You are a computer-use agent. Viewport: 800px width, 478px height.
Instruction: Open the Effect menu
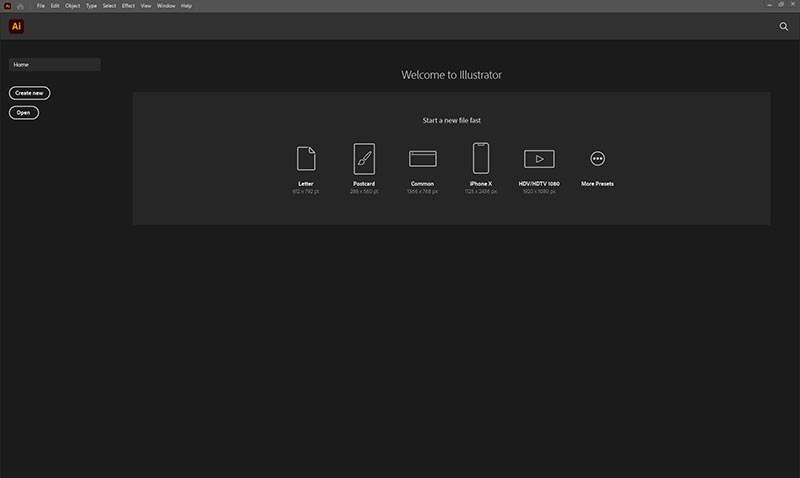click(x=128, y=6)
